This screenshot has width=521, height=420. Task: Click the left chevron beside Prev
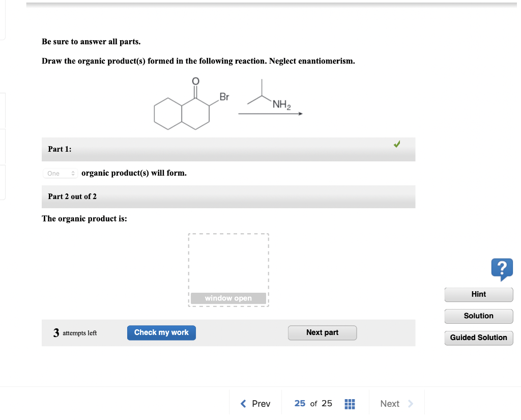[243, 403]
